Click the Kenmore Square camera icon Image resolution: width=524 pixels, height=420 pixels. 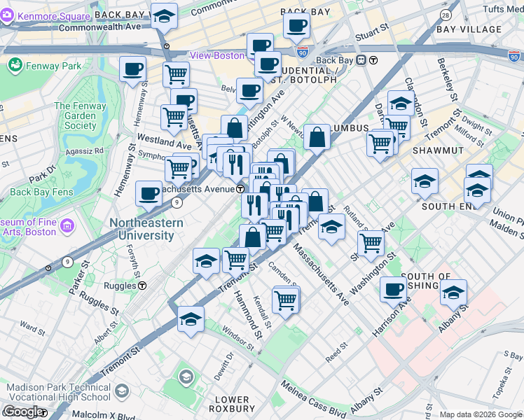[x=6, y=15]
